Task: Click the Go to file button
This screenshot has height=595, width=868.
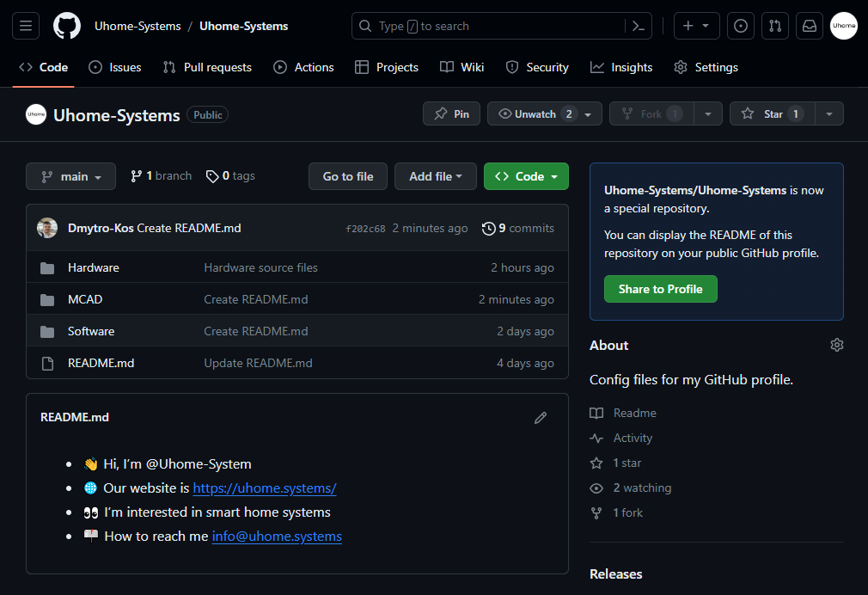Action: pyautogui.click(x=348, y=176)
